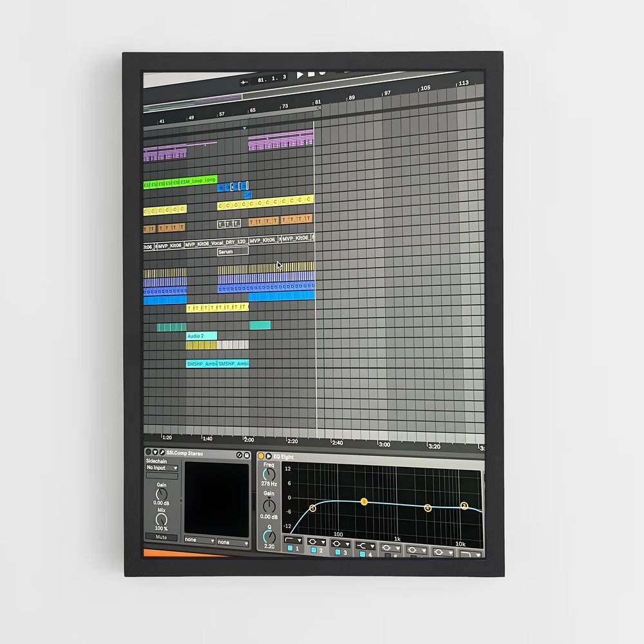The image size is (644, 644).
Task: Select the first SMSHP_Ambi clip
Action: pos(201,363)
